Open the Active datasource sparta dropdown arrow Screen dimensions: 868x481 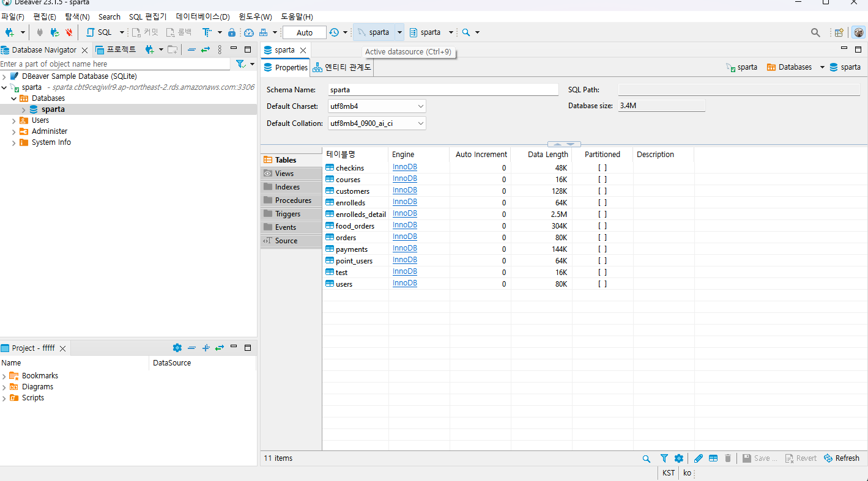400,32
